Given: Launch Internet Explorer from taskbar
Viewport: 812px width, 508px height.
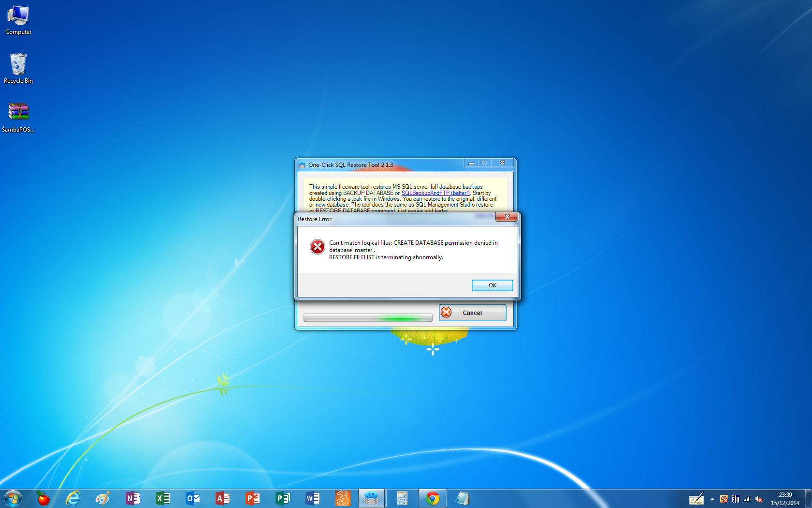Looking at the screenshot, I should click(x=73, y=498).
